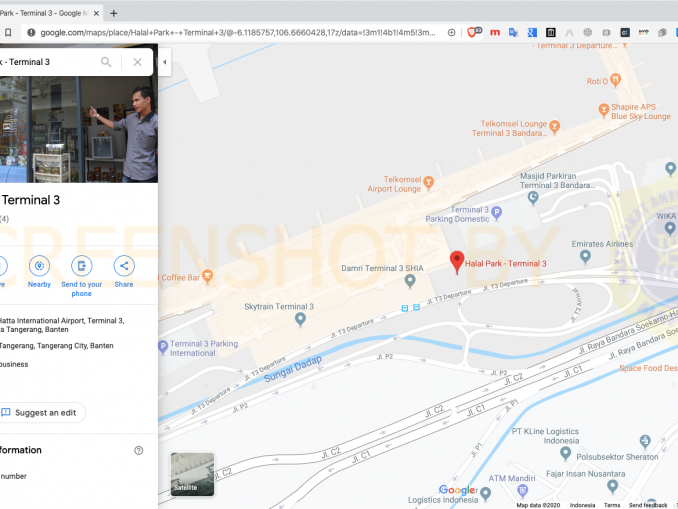Click the Polsubsektor Sheraton marker
Screen dimensions: 678x509
[645, 441]
